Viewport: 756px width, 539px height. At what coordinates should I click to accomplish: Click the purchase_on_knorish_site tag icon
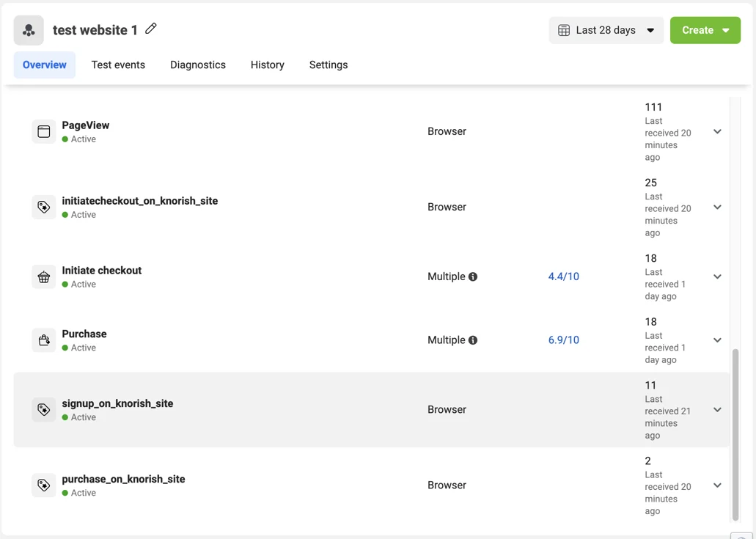click(44, 485)
